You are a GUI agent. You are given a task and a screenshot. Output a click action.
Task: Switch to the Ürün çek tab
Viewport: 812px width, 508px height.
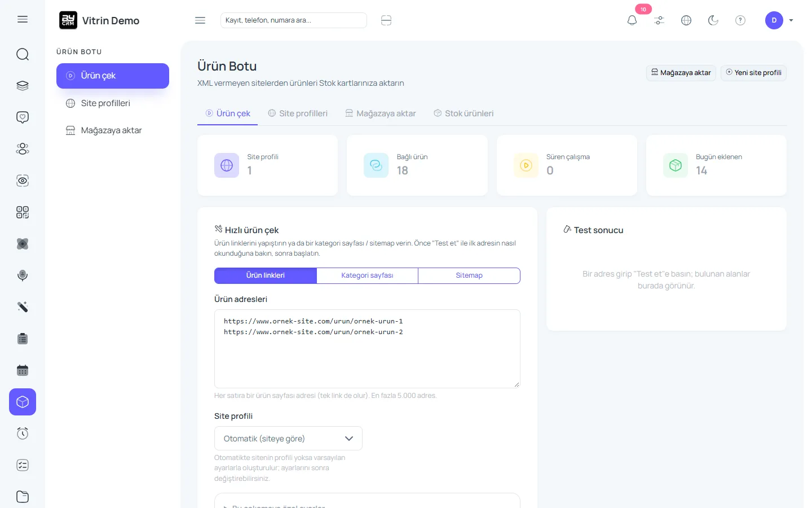[228, 113]
